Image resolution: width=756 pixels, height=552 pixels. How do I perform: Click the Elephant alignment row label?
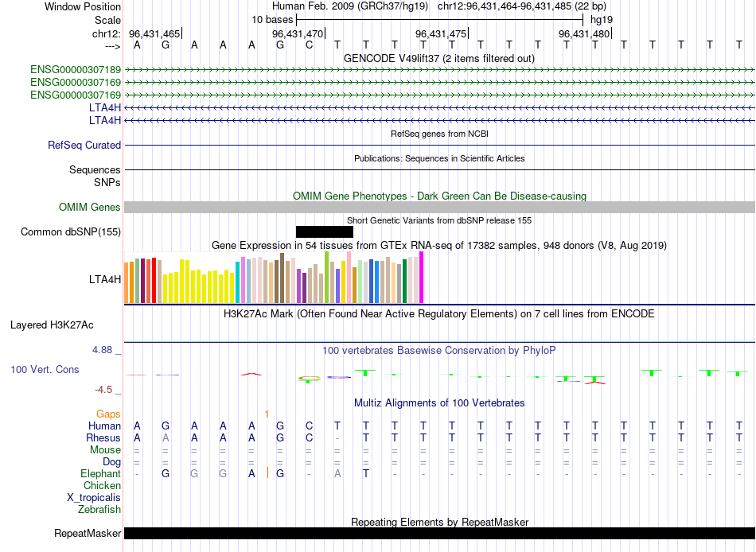pos(100,474)
